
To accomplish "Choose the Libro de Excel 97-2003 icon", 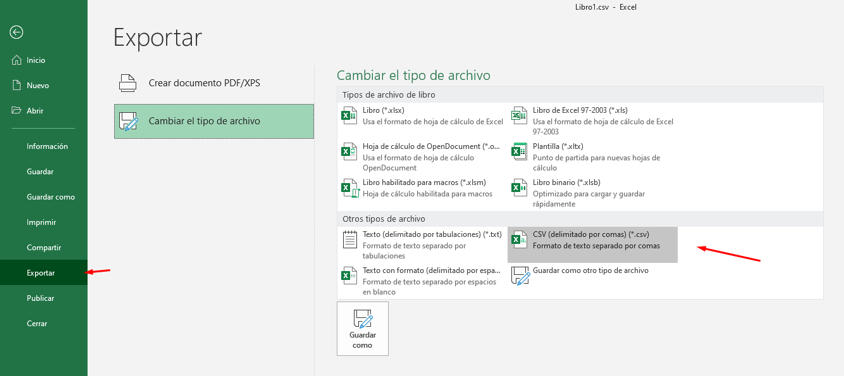I will (518, 116).
